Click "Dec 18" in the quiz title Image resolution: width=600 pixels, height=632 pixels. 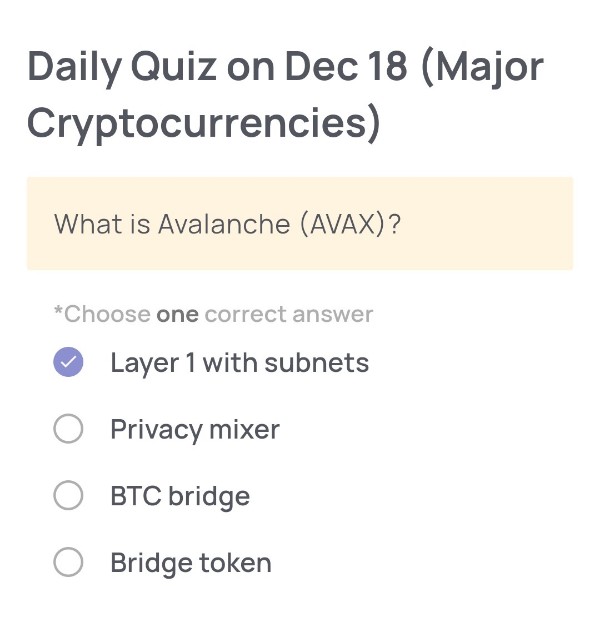(x=345, y=67)
